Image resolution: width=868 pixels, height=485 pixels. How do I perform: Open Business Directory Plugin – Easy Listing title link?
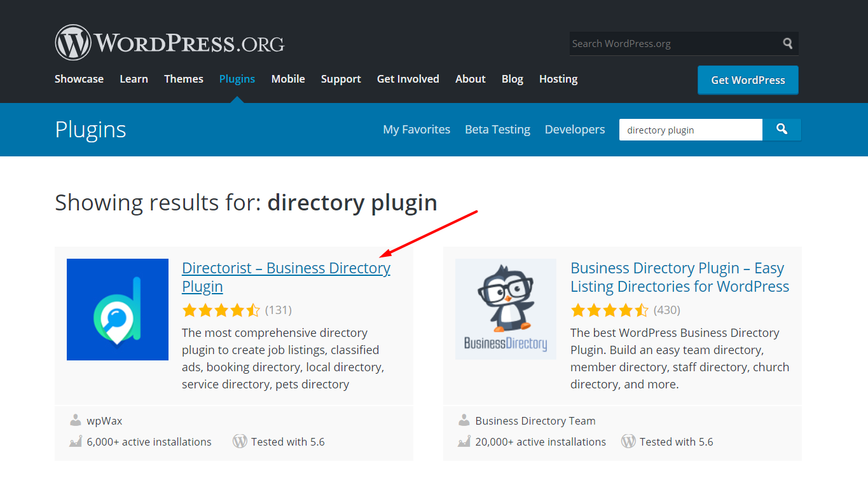pyautogui.click(x=680, y=277)
